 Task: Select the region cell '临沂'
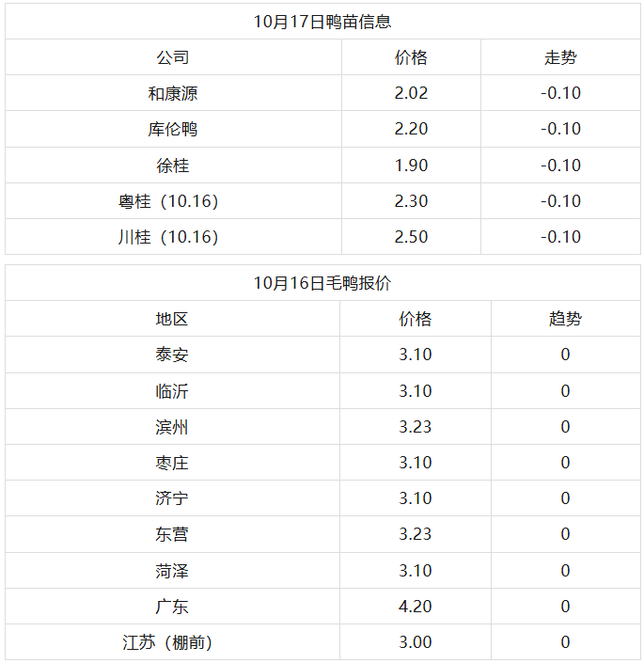(171, 391)
